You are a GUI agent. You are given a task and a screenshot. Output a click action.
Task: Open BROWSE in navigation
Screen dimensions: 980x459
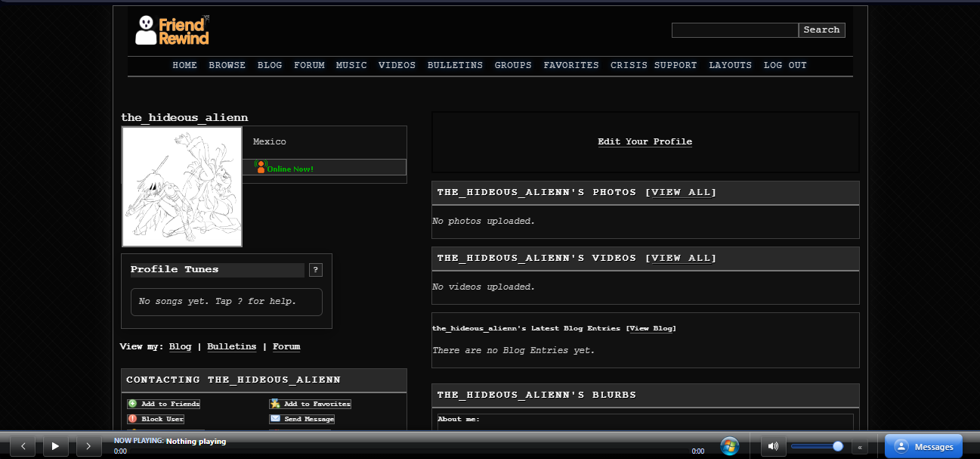[227, 65]
